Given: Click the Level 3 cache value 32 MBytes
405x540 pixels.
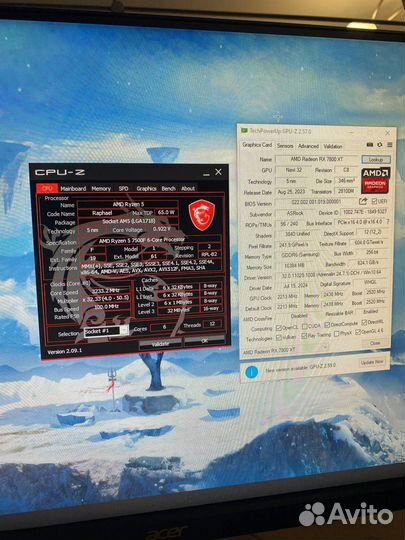Looking at the screenshot, I should [x=178, y=310].
